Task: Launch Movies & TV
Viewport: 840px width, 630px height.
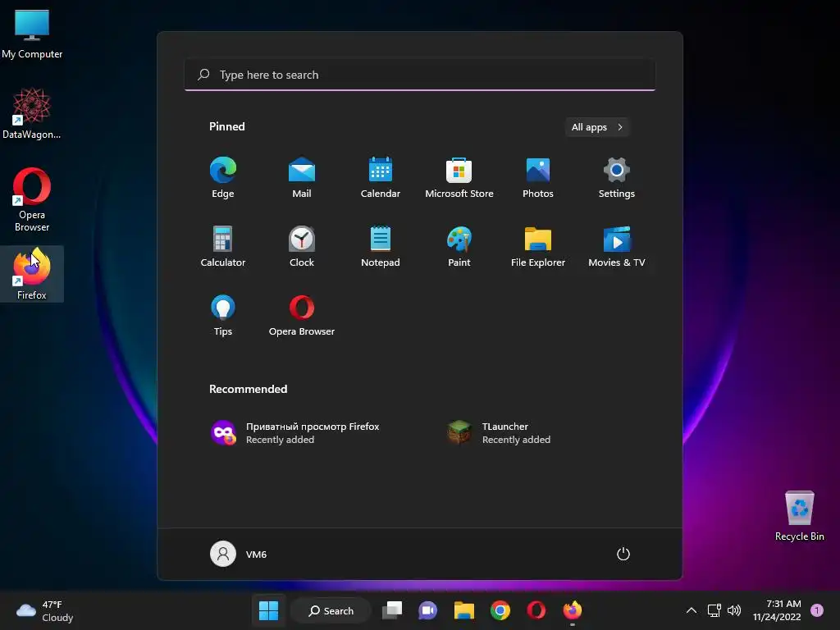Action: [x=617, y=246]
